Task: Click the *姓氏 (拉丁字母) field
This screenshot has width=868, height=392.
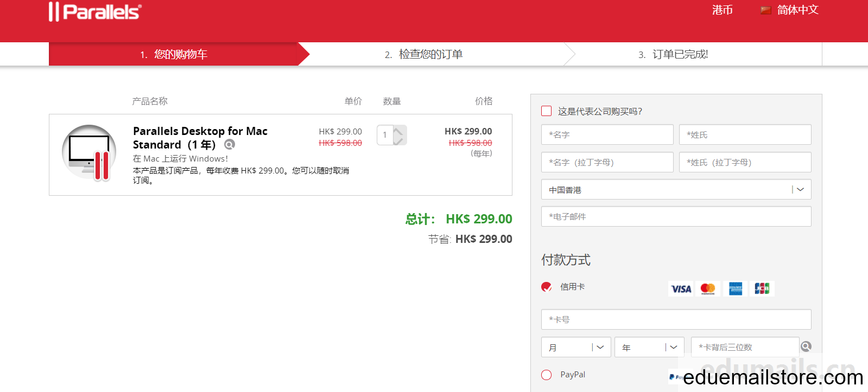Action: coord(745,162)
